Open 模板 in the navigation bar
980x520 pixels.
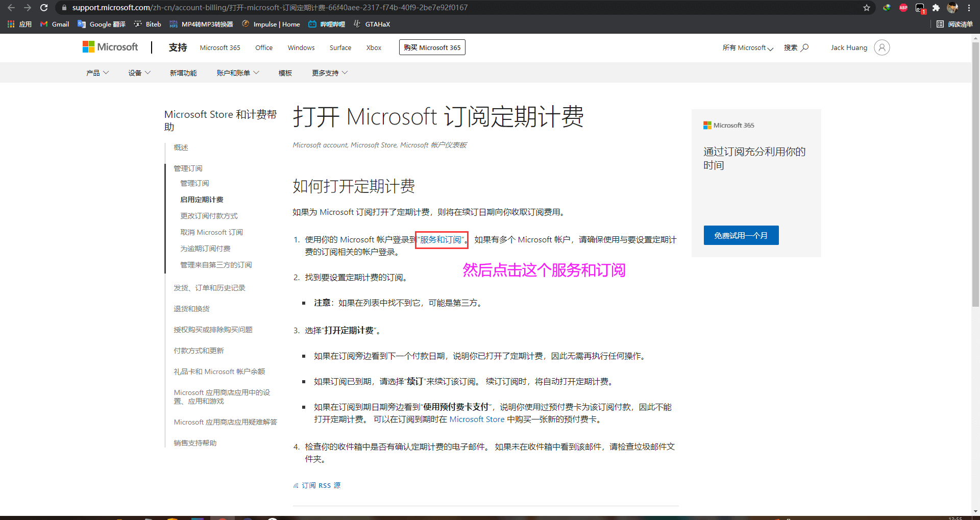pyautogui.click(x=285, y=73)
